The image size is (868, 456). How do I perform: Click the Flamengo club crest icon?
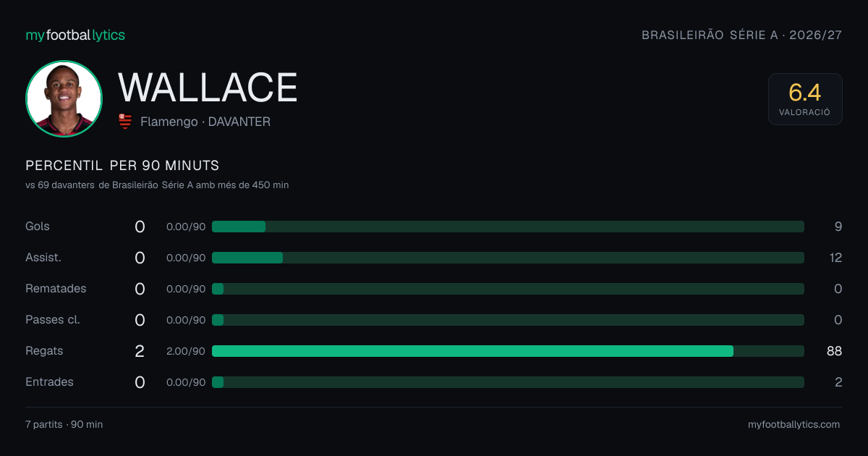(125, 122)
